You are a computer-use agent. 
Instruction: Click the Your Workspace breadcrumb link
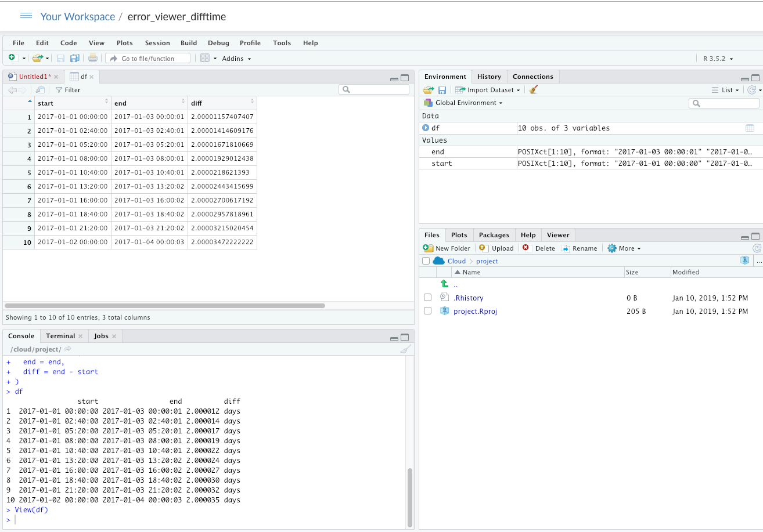coord(78,16)
